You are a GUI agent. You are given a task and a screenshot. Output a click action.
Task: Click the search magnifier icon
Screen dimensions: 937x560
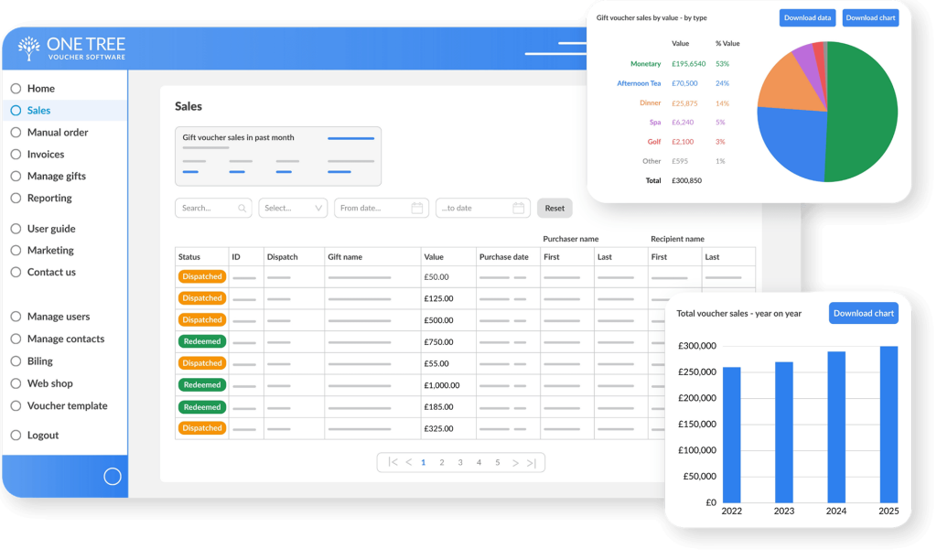tap(242, 208)
